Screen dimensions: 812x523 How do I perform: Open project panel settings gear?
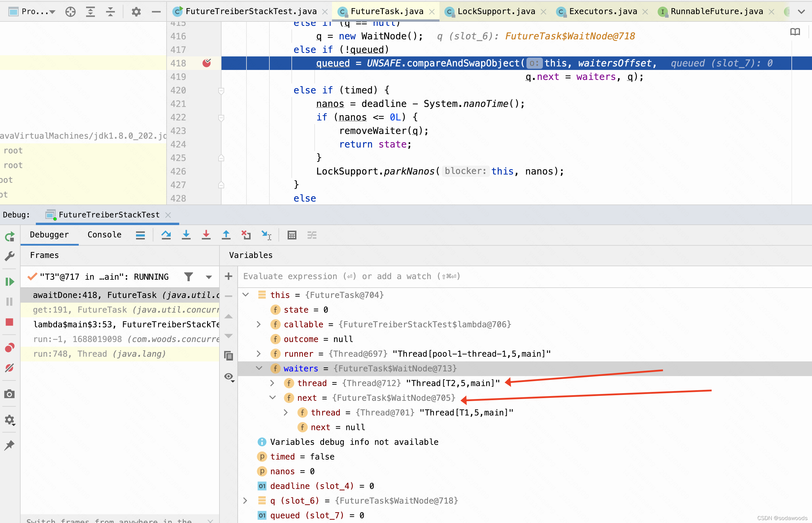[x=136, y=11]
